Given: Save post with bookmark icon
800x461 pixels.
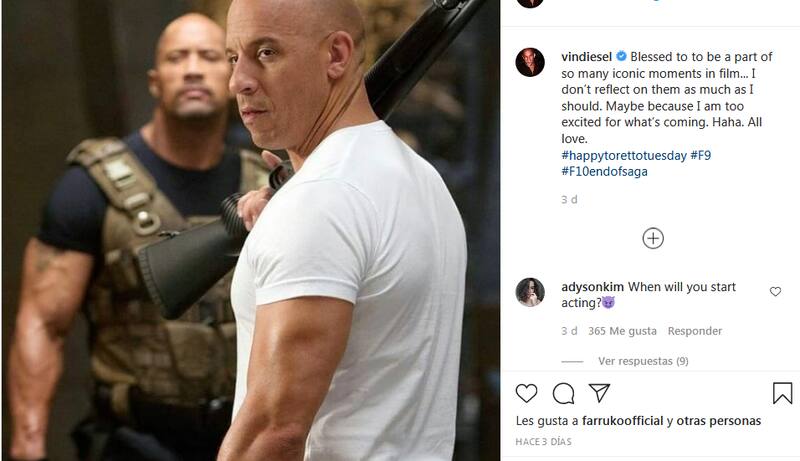Looking at the screenshot, I should (782, 393).
